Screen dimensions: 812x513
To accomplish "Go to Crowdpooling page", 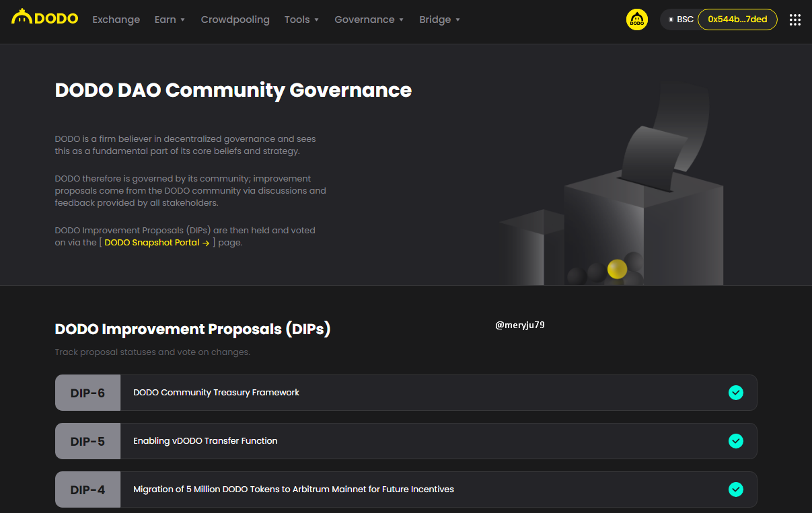I will (x=235, y=19).
